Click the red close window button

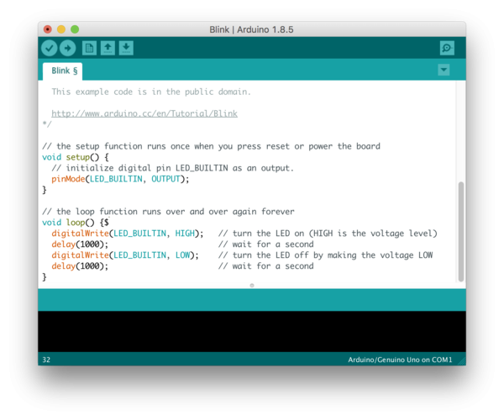(x=48, y=29)
